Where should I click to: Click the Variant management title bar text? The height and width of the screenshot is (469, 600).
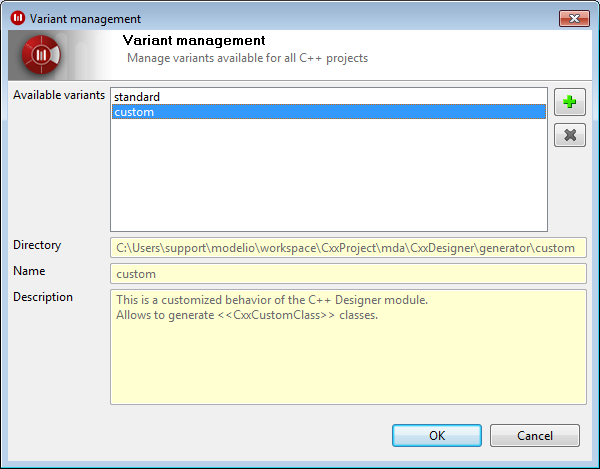[x=85, y=19]
